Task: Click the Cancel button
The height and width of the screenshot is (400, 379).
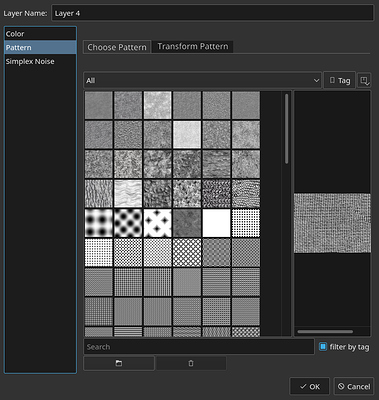Action: click(354, 386)
